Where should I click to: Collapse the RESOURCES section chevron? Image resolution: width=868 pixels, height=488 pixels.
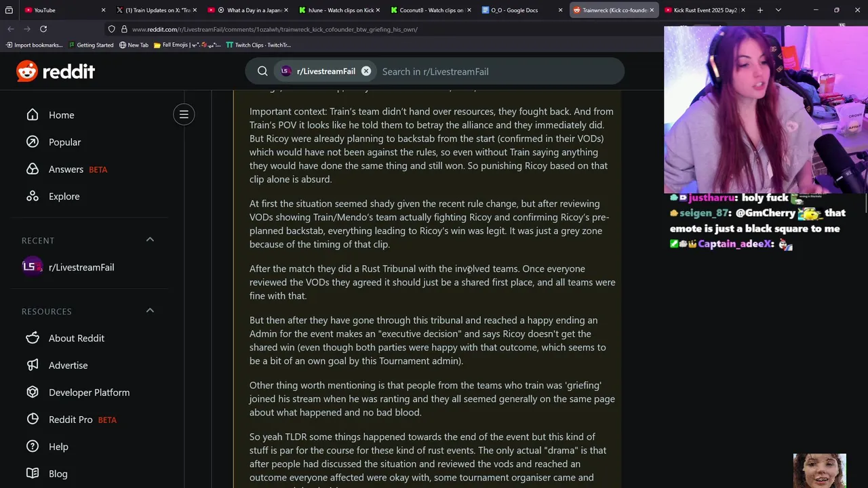coord(150,311)
